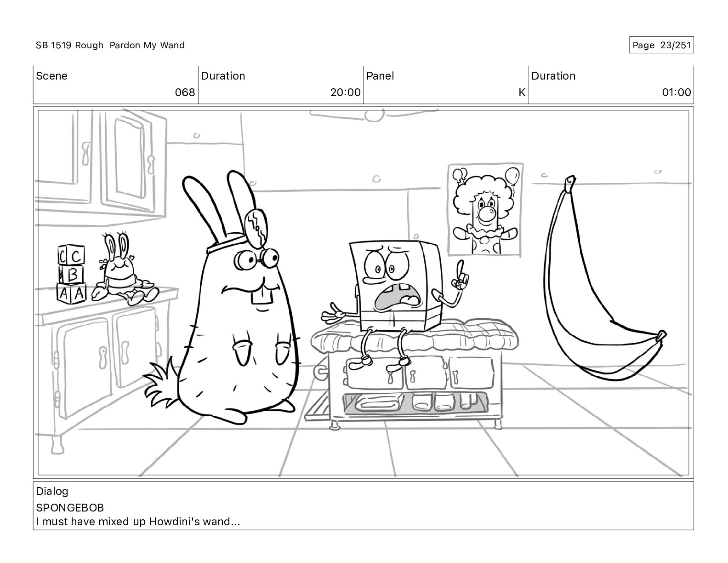Click the clown poster on the wall

(485, 209)
